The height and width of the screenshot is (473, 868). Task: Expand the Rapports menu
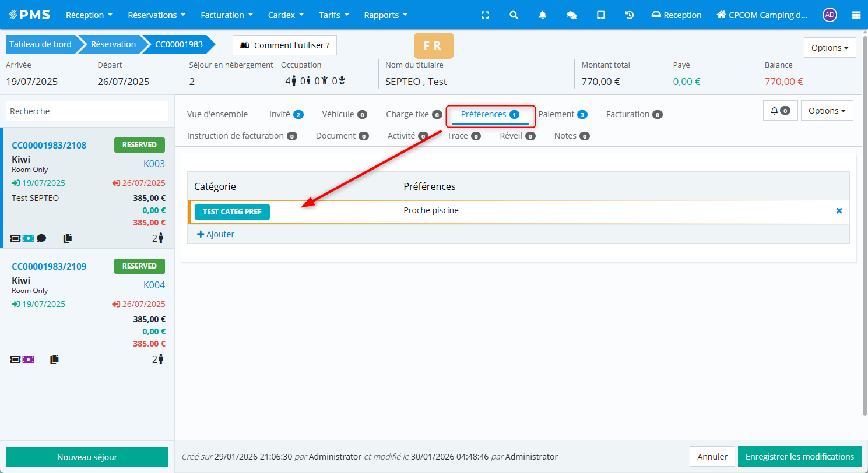pyautogui.click(x=385, y=15)
